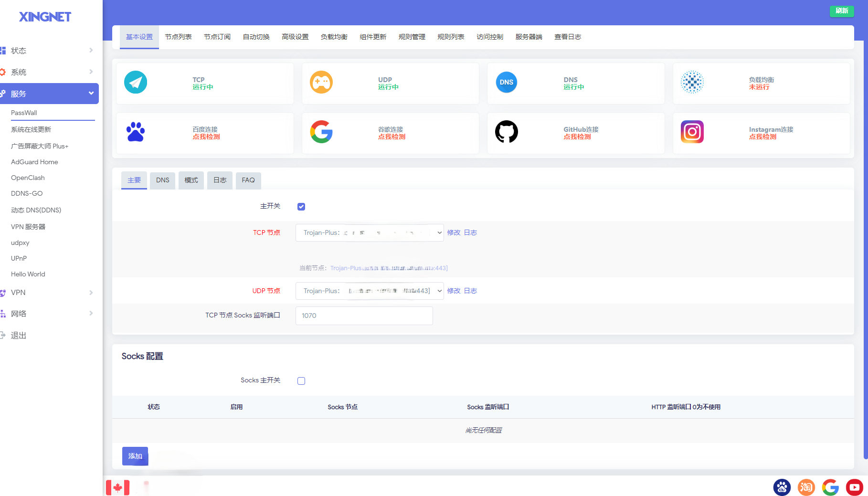Select the 查看日志 tab
The width and height of the screenshot is (868, 496).
568,37
